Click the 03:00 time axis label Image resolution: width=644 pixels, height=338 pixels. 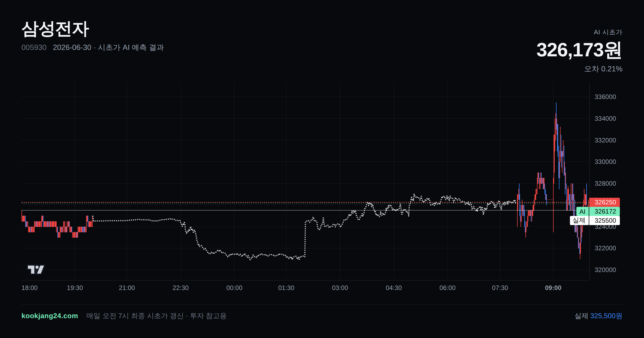[x=340, y=288]
